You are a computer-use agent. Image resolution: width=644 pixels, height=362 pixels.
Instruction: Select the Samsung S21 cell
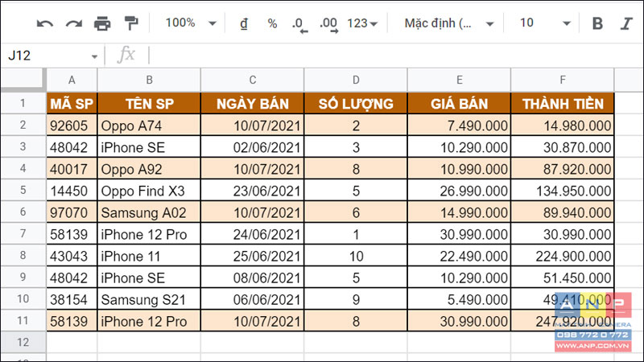pos(149,299)
